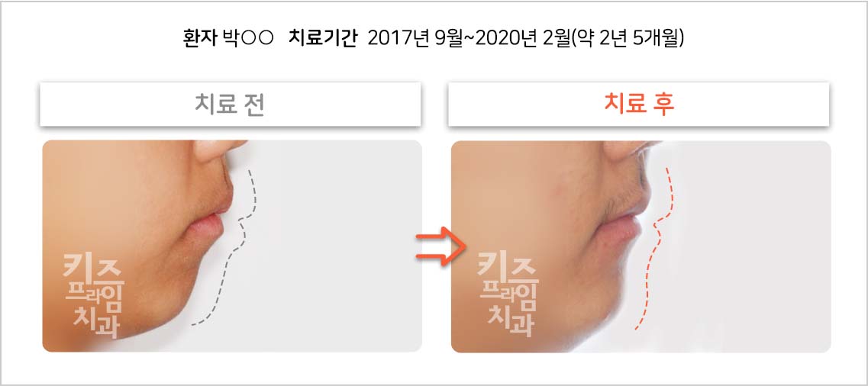Click the 키즈프라임치과 watermark on before photo
Image resolution: width=868 pixels, height=386 pixels.
pyautogui.click(x=93, y=295)
